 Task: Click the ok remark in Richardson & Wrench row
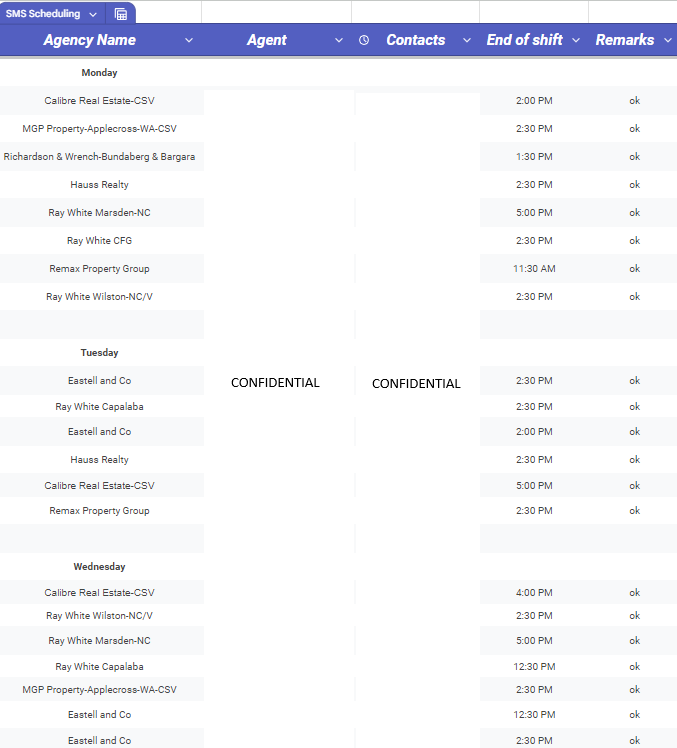[x=634, y=156]
